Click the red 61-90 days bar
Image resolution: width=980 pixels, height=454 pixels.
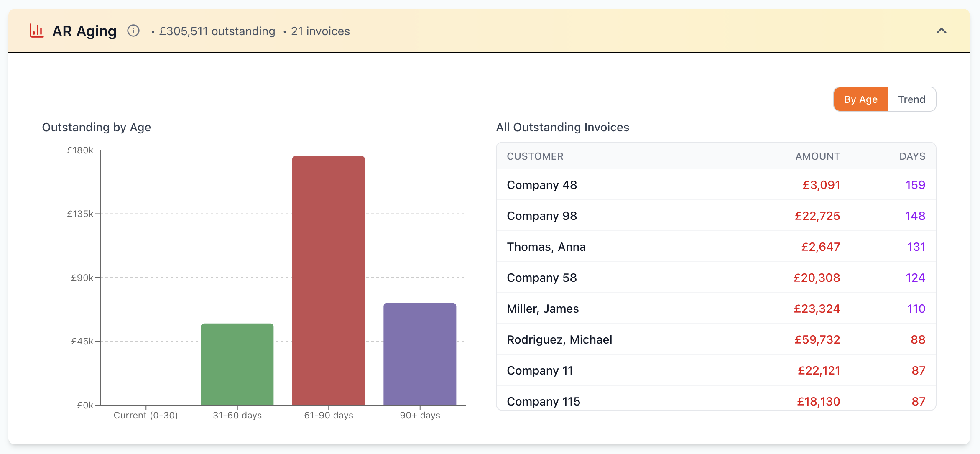click(x=328, y=280)
